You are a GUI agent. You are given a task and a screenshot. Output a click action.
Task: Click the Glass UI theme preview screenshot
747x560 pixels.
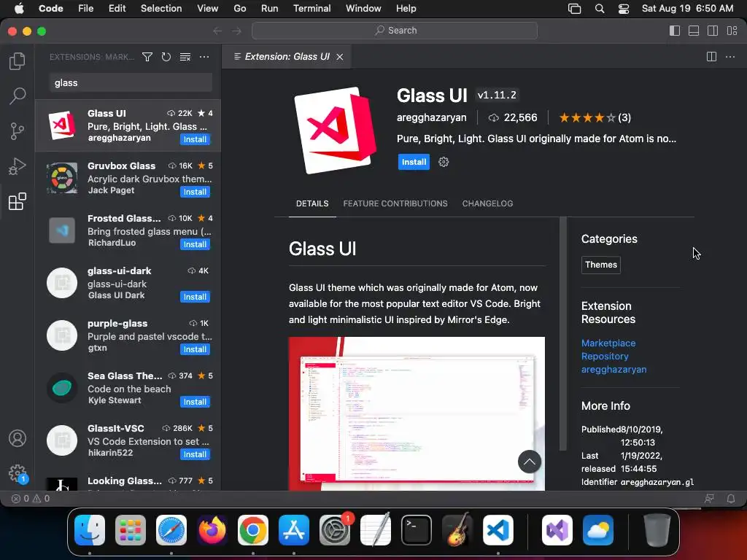tap(417, 413)
